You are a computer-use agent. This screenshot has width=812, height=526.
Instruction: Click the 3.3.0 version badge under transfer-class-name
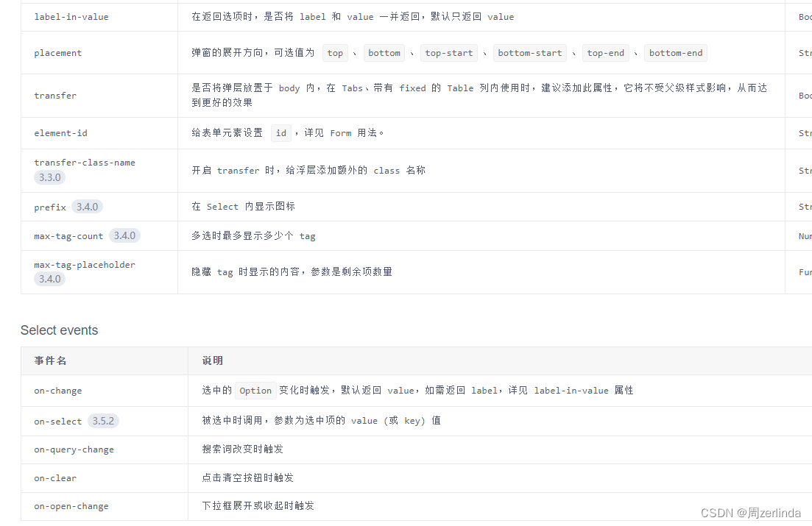point(49,177)
